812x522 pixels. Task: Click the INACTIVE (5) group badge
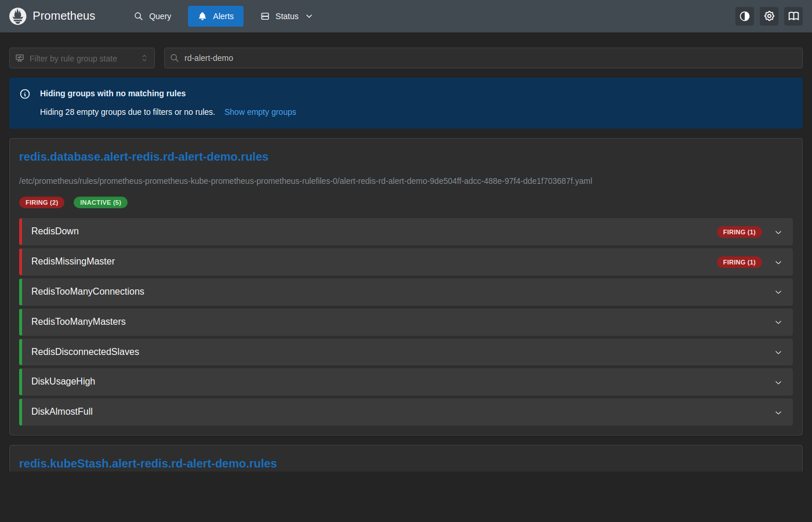click(x=100, y=202)
